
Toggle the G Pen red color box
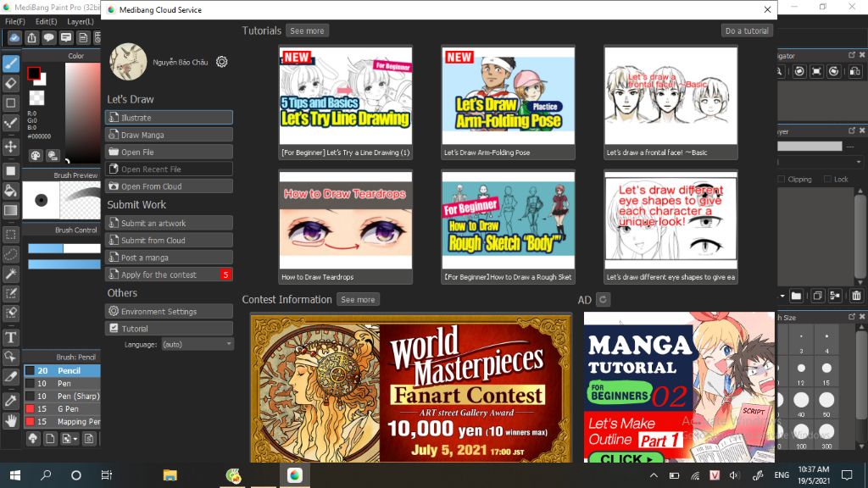30,409
